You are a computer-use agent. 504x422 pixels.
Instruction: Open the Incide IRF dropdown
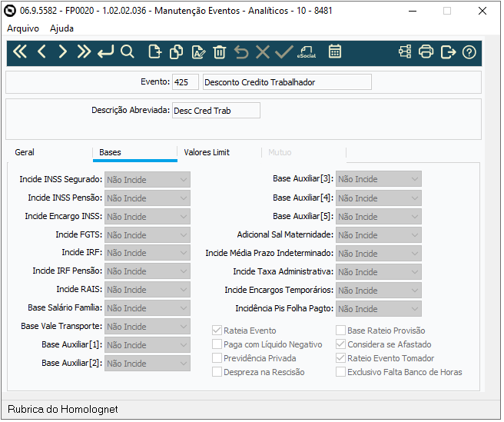click(x=148, y=253)
